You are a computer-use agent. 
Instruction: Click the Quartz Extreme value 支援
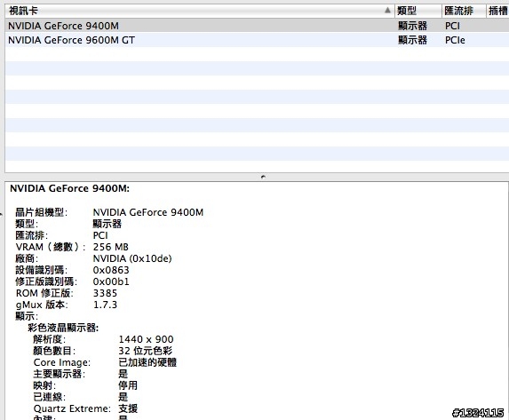[128, 408]
